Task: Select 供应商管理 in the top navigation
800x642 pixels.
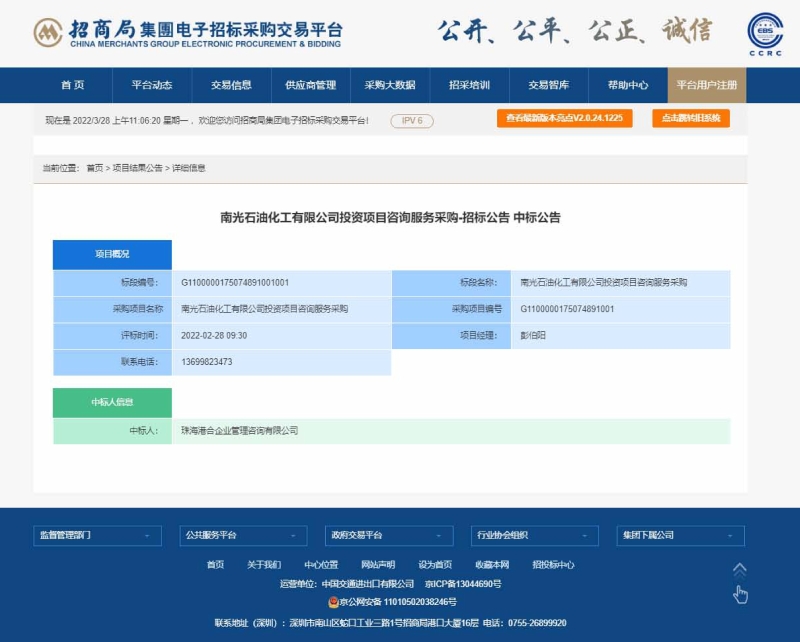Action: (x=310, y=85)
